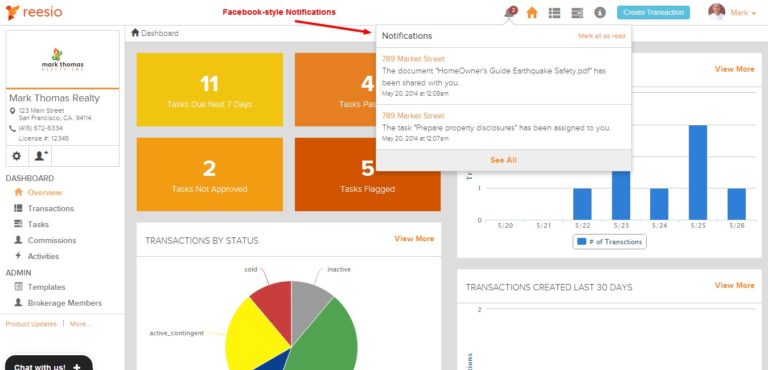
Task: Click Mark all as read
Action: coord(601,36)
